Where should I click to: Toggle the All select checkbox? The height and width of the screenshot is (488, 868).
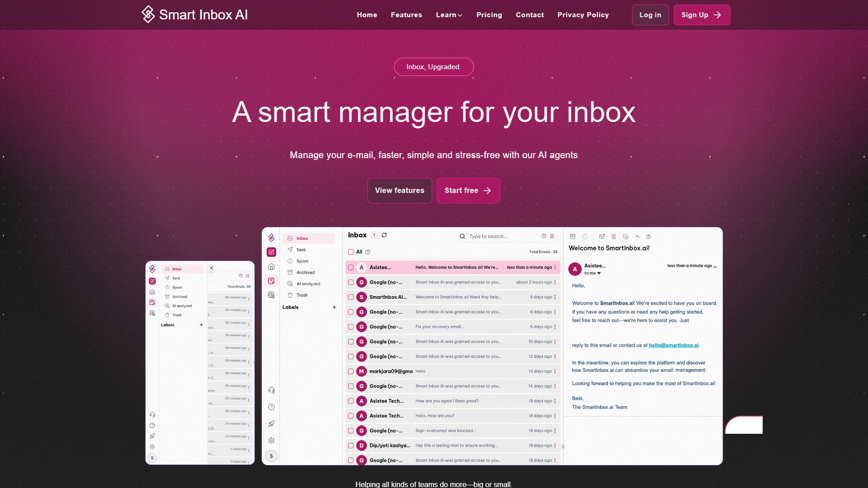[351, 252]
